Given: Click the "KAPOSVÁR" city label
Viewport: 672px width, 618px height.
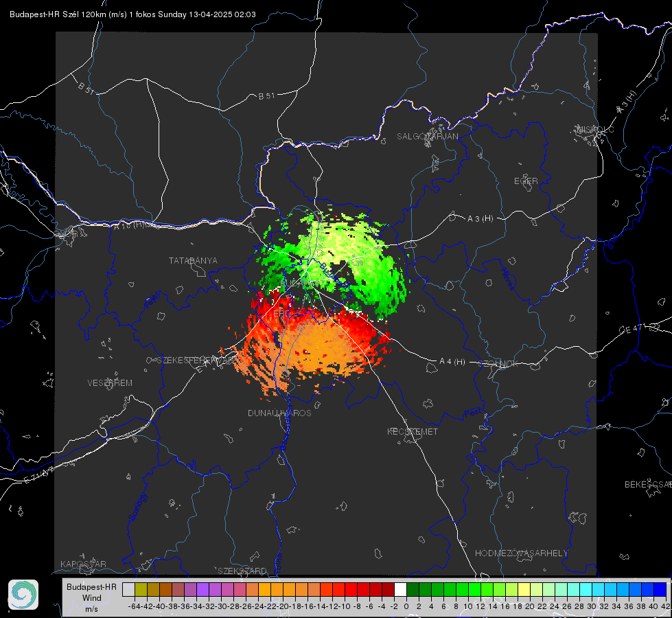Looking at the screenshot, I should tap(83, 564).
